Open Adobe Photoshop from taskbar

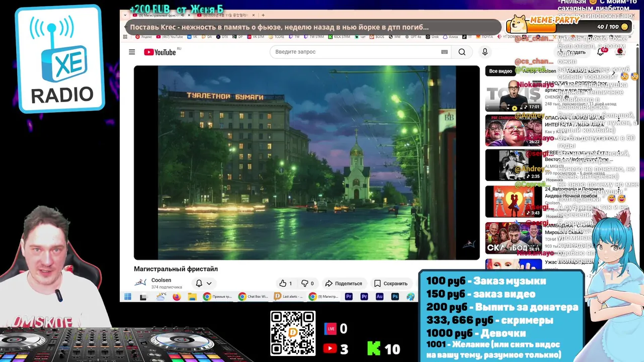click(395, 297)
